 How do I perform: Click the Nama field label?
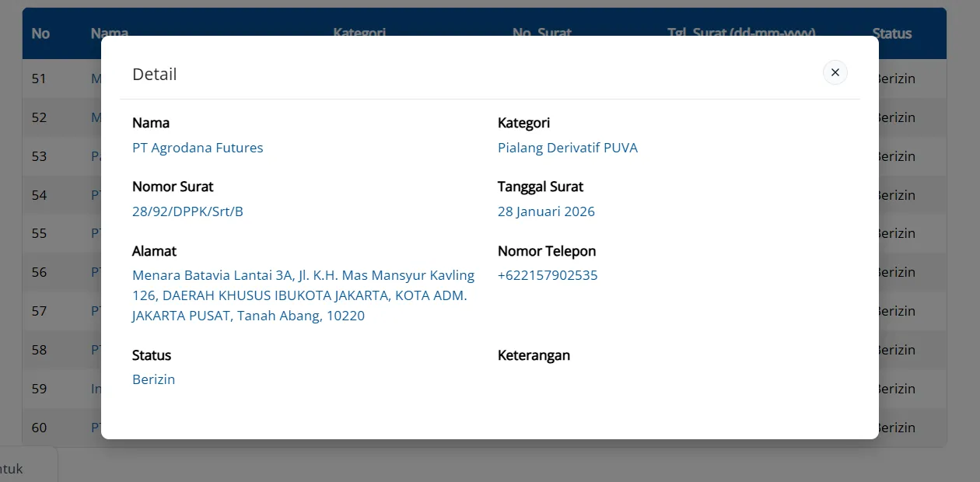point(151,123)
